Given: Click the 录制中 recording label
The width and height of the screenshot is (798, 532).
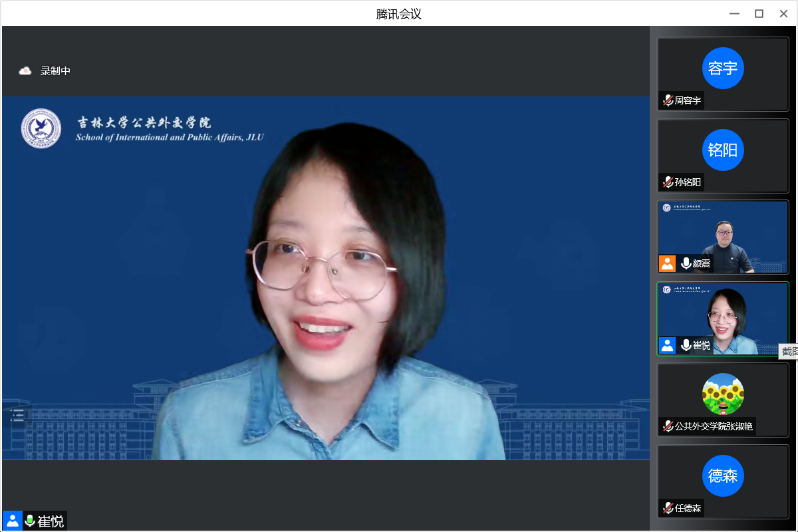Looking at the screenshot, I should tap(55, 71).
